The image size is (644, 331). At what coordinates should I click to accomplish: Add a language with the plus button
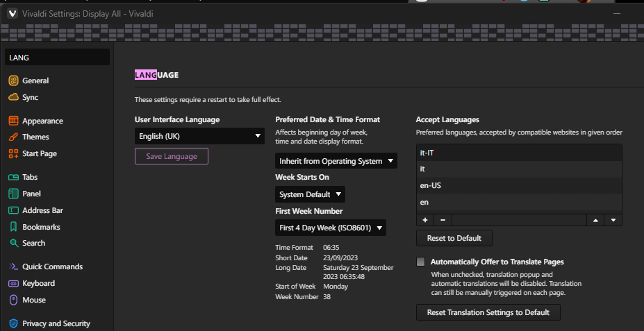[x=425, y=220]
